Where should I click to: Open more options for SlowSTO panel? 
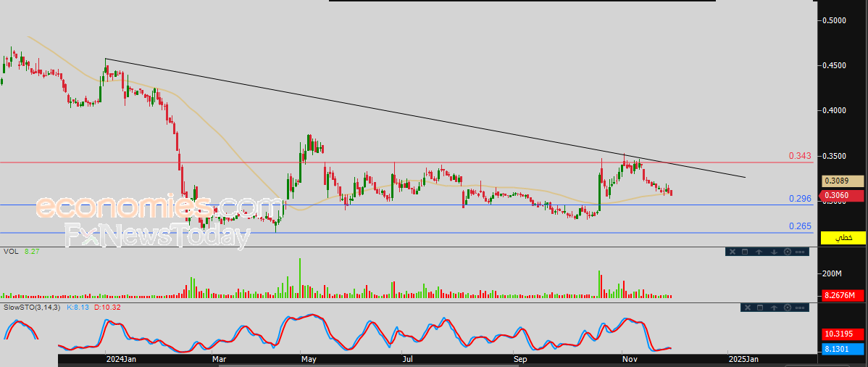[x=800, y=308]
